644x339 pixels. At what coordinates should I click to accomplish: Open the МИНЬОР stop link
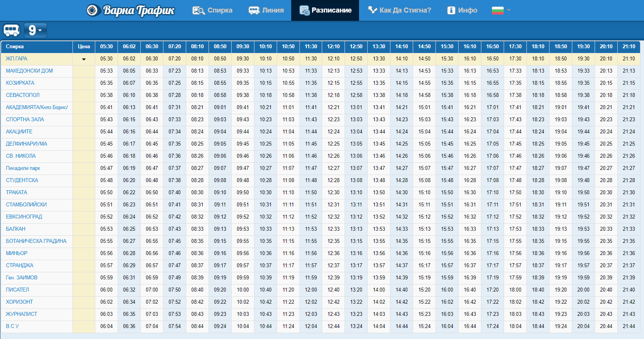16,253
